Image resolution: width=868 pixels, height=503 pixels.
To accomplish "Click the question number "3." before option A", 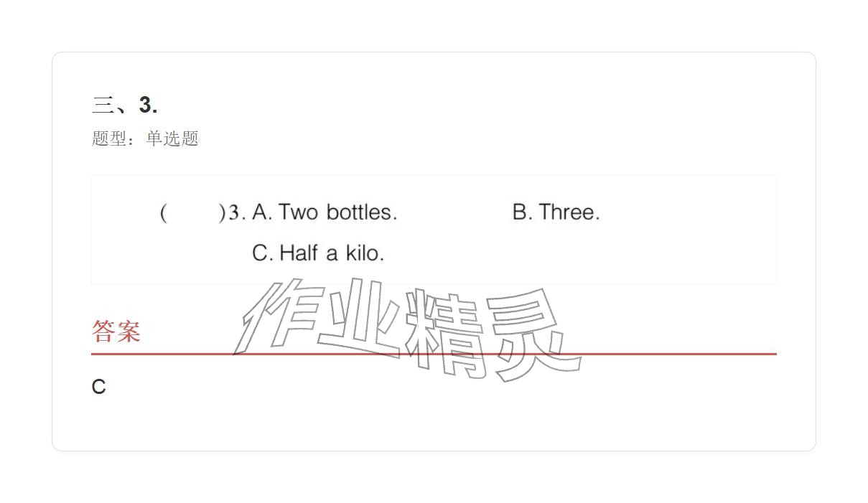I will pyautogui.click(x=237, y=212).
